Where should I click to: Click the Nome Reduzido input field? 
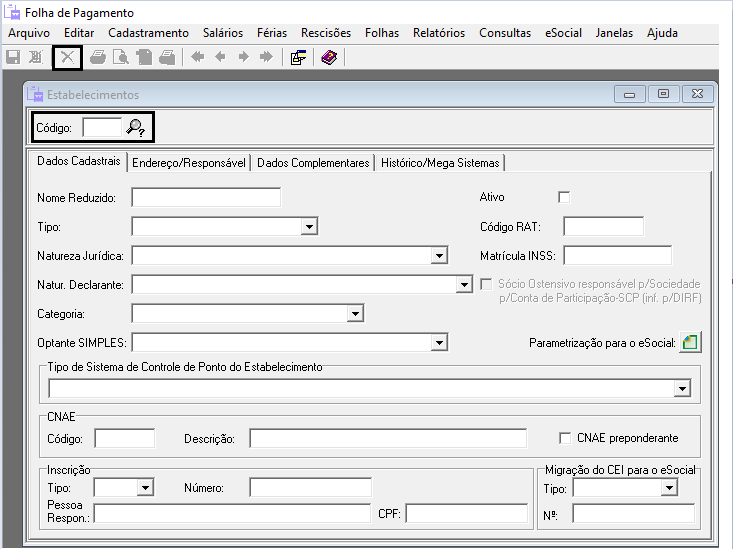(205, 197)
